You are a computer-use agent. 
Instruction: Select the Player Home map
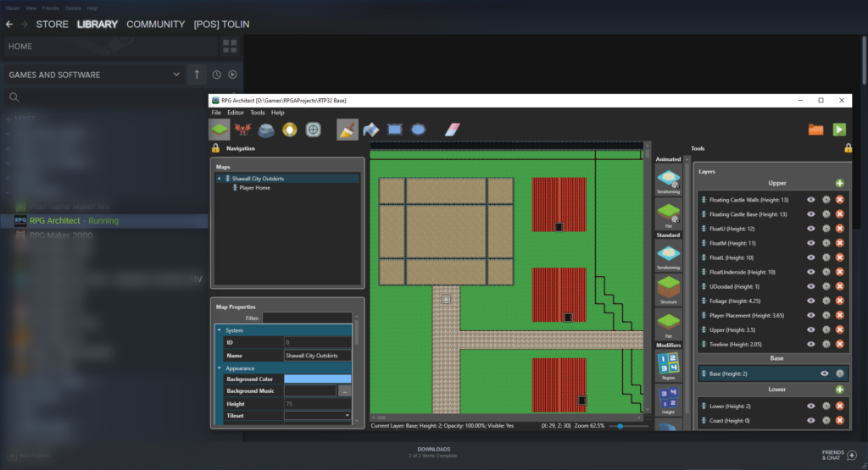point(254,188)
